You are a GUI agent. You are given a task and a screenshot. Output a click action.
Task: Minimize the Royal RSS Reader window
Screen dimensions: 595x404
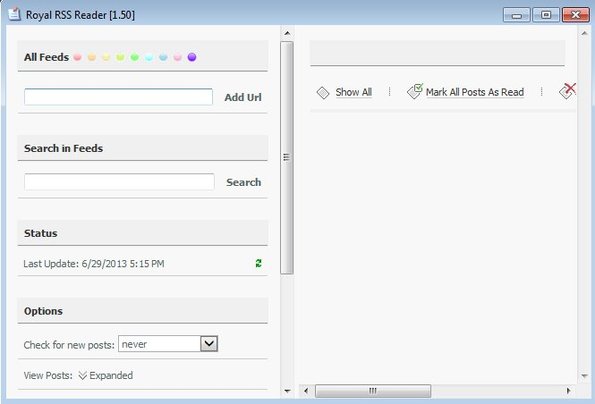coord(516,15)
